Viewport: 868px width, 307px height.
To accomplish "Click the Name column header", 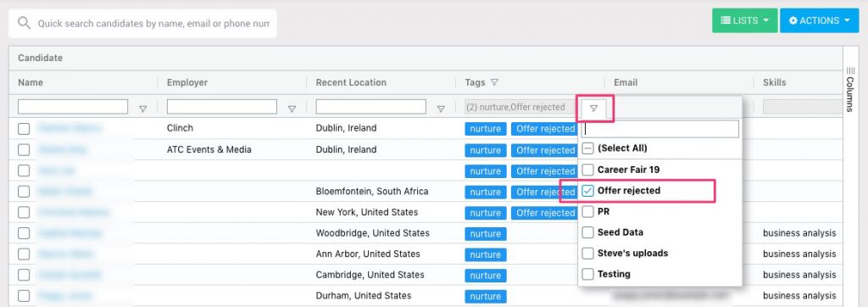I will (x=31, y=82).
